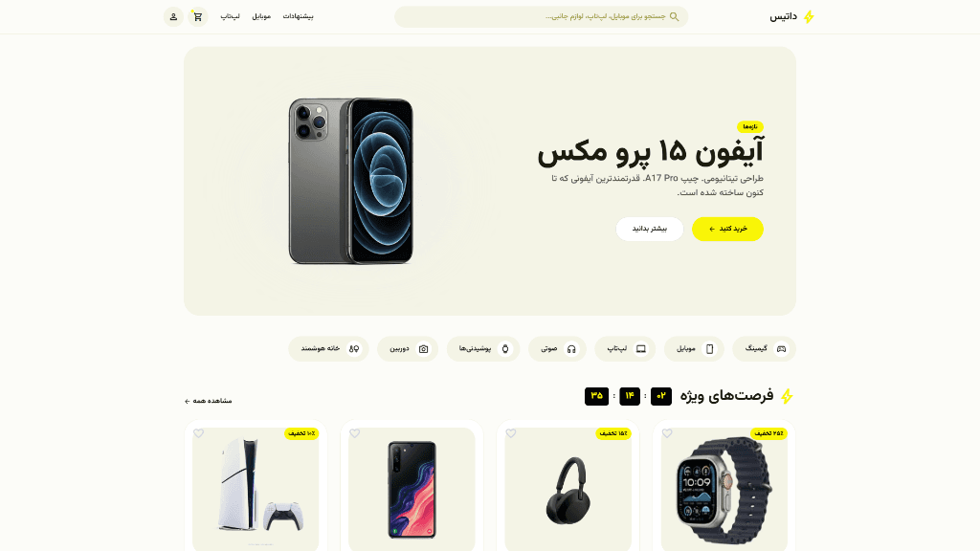Select the gaming controller category chip
This screenshot has height=551, width=980.
point(764,348)
